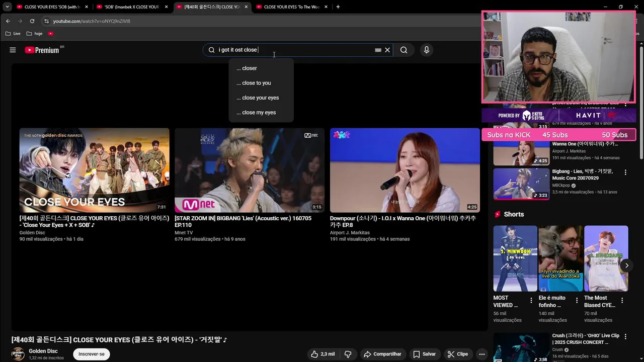Choose the '... close my eyes' suggestion
Screen dimensions: 644x362
click(x=261, y=112)
